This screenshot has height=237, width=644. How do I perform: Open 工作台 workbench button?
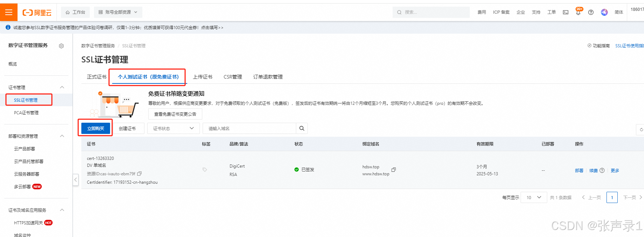pos(75,12)
